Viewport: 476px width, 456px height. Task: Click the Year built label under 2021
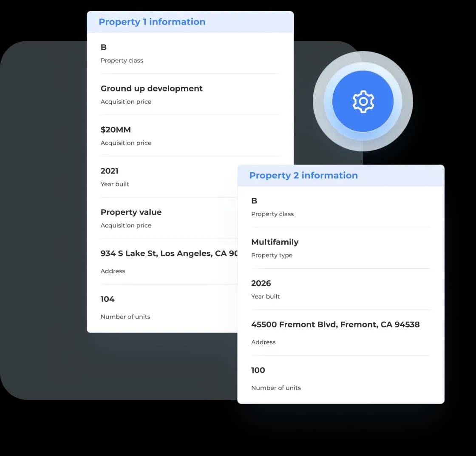click(x=115, y=184)
